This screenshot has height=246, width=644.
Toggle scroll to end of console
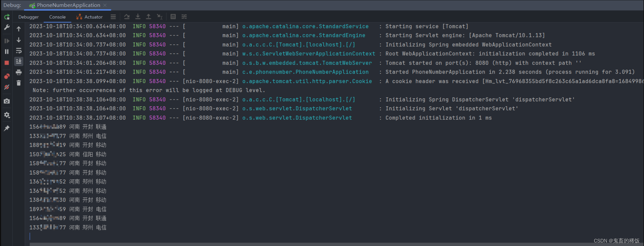click(19, 61)
